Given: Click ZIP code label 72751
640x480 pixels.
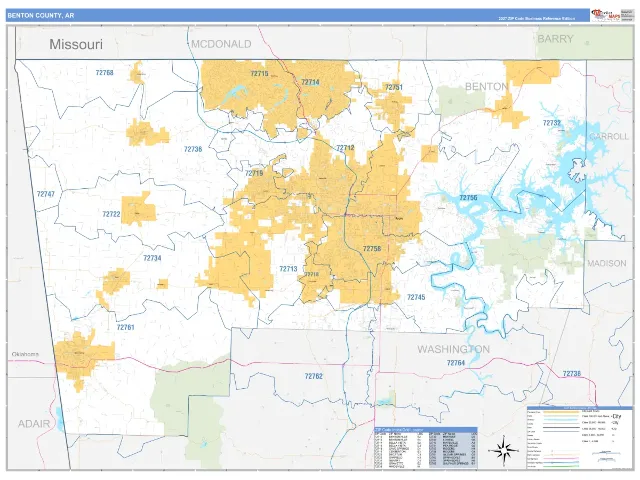Looking at the screenshot, I should click(394, 87).
